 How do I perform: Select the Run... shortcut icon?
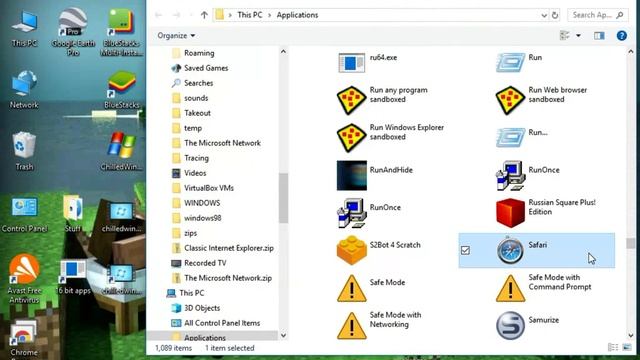pos(510,138)
